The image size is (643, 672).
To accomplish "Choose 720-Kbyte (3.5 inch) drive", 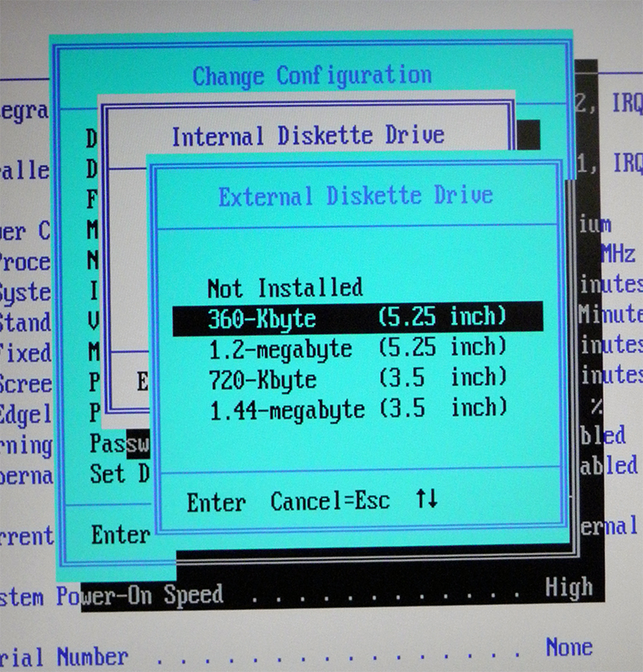I will pos(358,379).
